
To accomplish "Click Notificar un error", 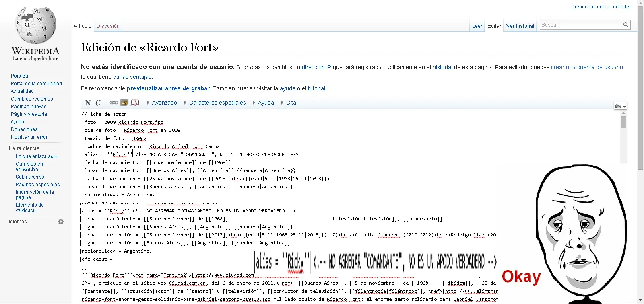I will coord(29,137).
